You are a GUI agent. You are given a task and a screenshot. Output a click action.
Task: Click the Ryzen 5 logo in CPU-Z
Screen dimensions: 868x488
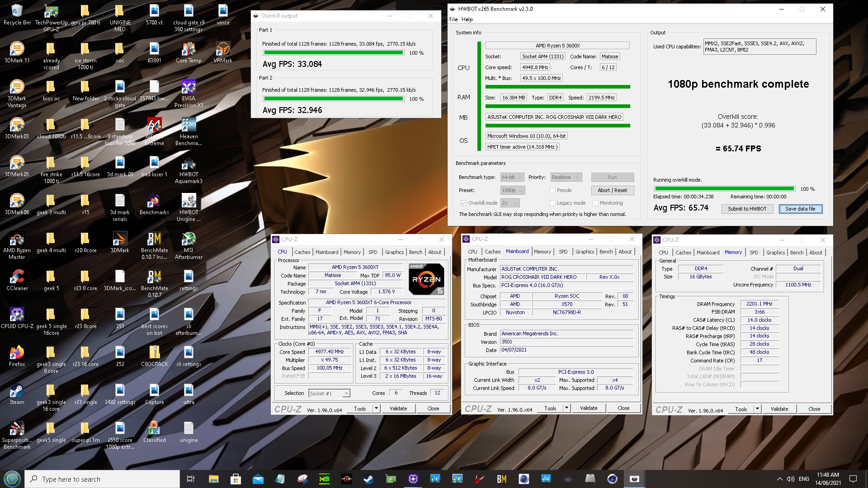pos(426,279)
